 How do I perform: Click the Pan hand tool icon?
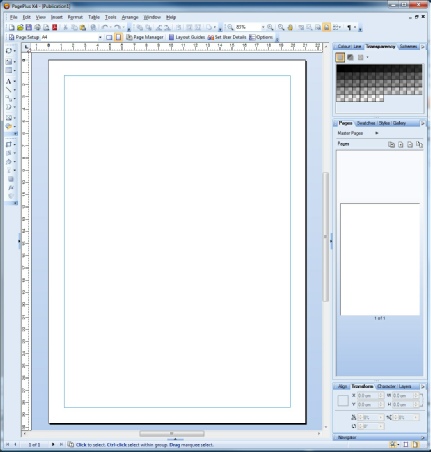click(x=290, y=27)
